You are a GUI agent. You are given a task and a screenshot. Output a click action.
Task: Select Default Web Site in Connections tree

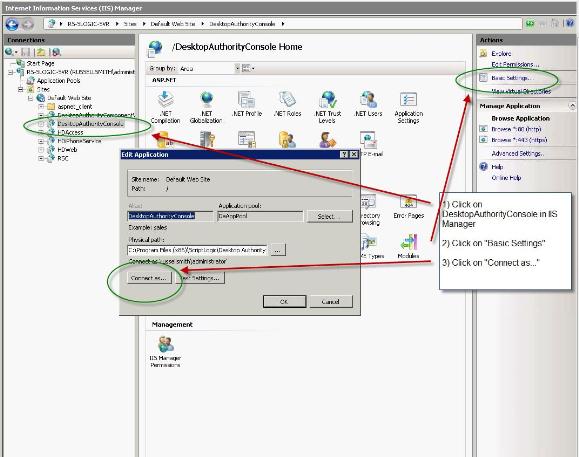pyautogui.click(x=69, y=98)
